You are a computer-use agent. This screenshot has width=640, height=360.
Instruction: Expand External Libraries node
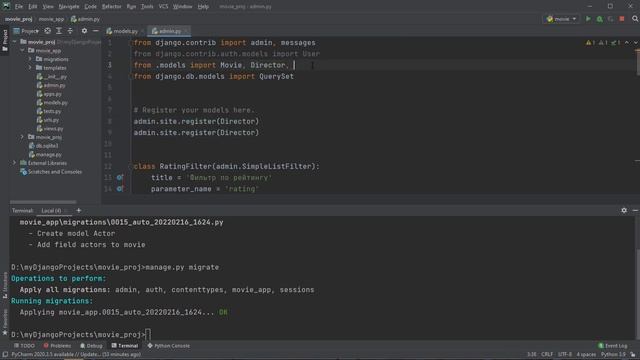tap(15, 163)
